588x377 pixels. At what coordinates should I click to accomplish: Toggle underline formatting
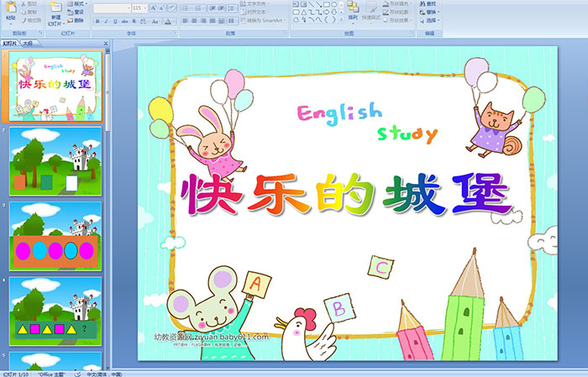tap(115, 21)
